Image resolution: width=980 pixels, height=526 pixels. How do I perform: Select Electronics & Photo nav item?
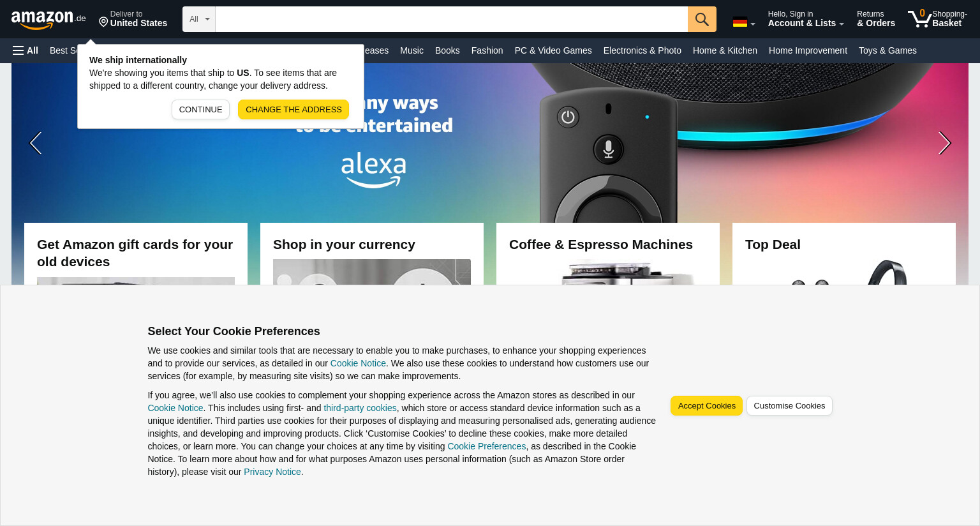pyautogui.click(x=642, y=50)
